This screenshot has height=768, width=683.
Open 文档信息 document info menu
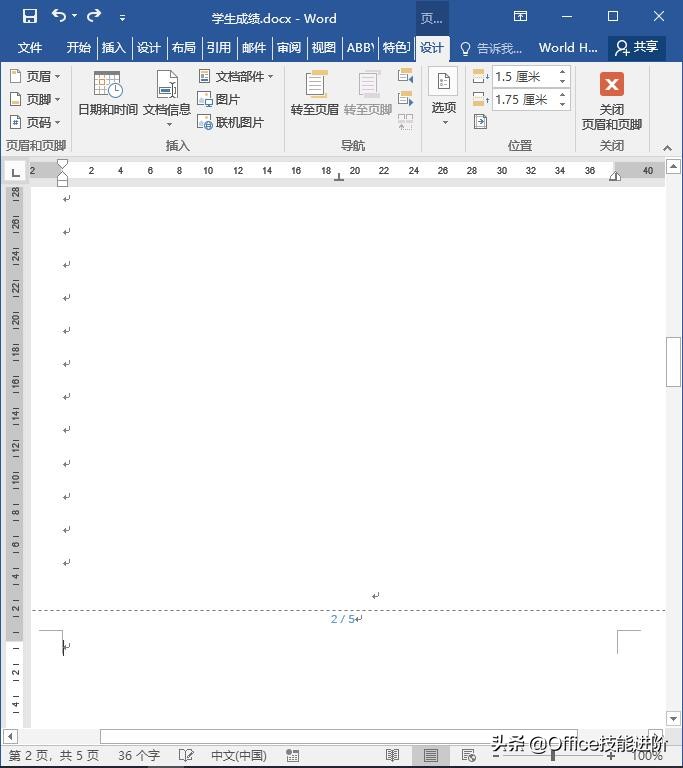[x=167, y=98]
